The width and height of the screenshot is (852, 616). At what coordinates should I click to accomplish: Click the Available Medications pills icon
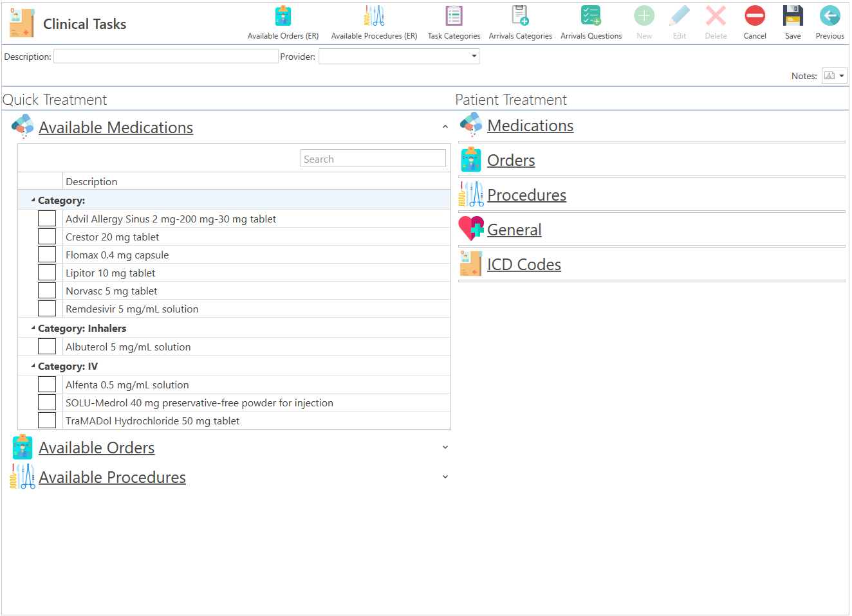click(23, 126)
